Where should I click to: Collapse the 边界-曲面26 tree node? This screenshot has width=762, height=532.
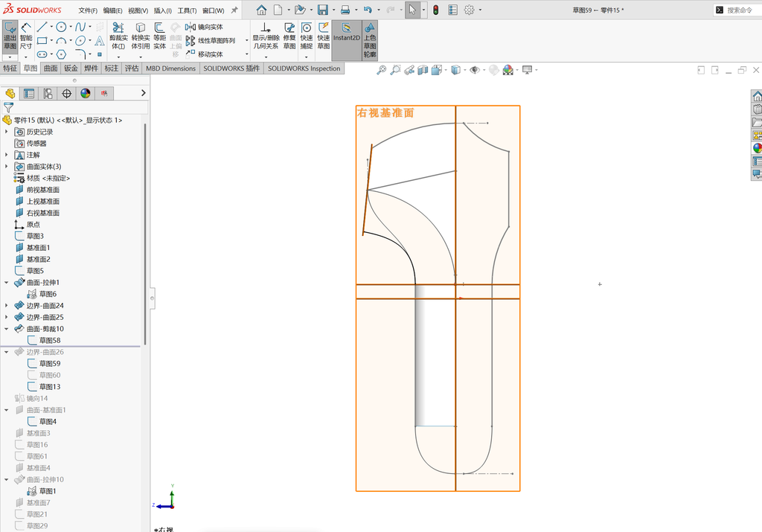pos(6,352)
